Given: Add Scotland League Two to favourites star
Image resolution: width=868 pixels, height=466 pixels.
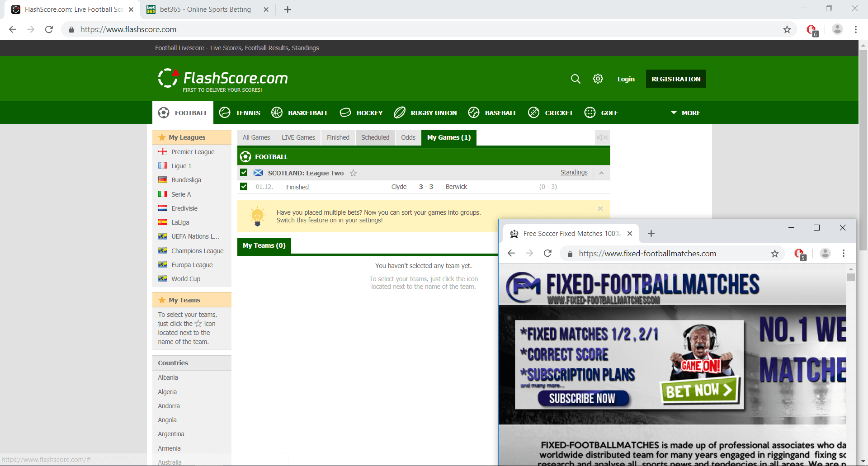Looking at the screenshot, I should click(353, 173).
